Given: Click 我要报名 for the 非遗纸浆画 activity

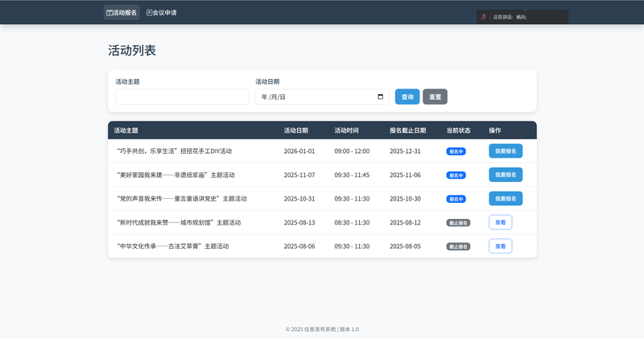Looking at the screenshot, I should pyautogui.click(x=506, y=175).
